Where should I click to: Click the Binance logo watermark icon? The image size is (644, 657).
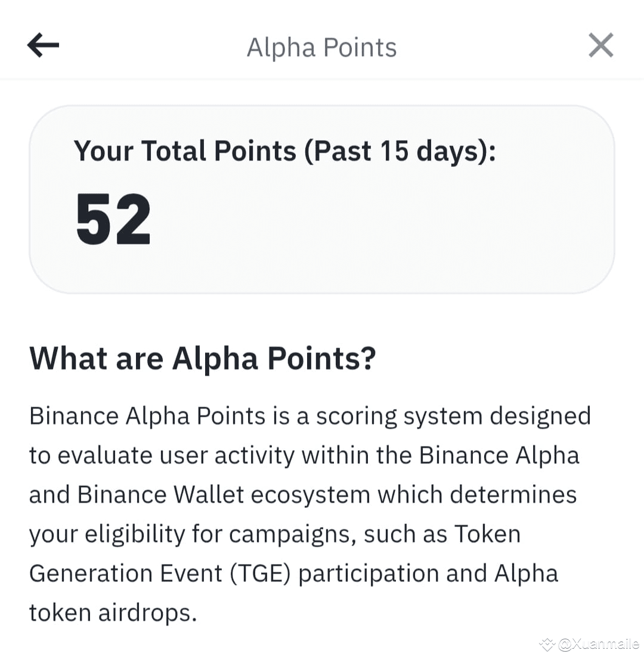click(x=547, y=644)
